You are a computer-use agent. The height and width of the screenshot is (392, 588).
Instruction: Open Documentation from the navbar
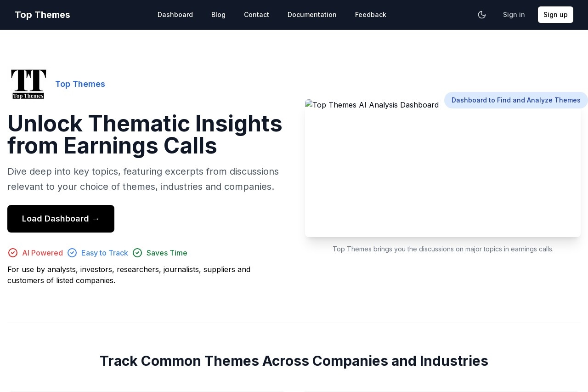coord(312,15)
